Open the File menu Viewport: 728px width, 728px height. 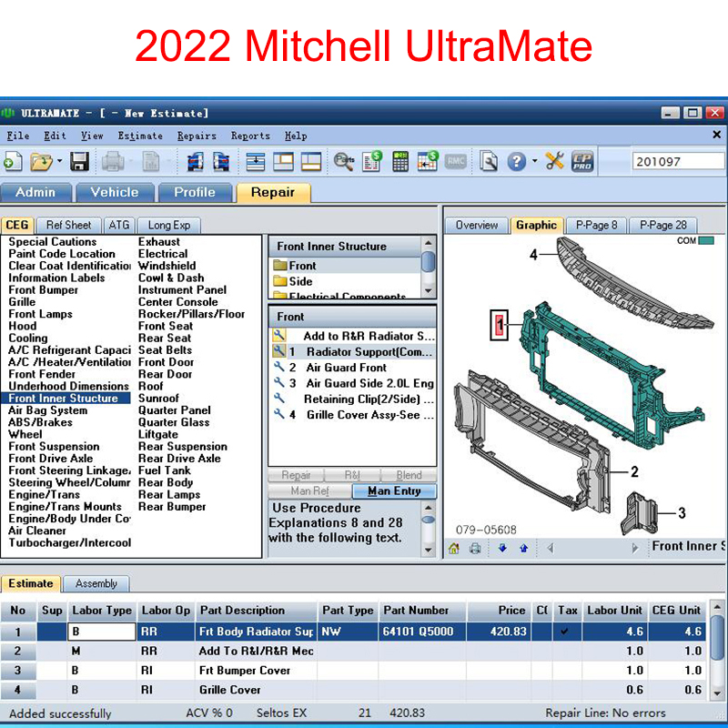pyautogui.click(x=18, y=136)
